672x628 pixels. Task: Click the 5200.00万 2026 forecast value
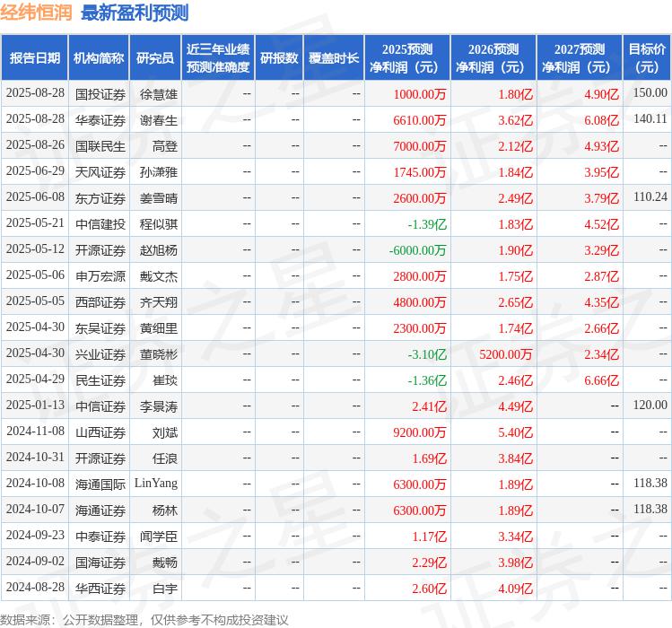click(506, 354)
